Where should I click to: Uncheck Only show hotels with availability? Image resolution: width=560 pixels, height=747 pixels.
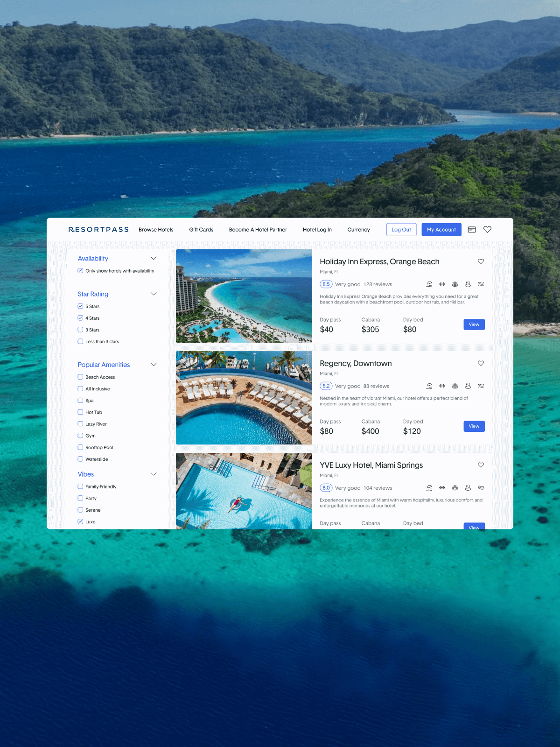pos(80,270)
